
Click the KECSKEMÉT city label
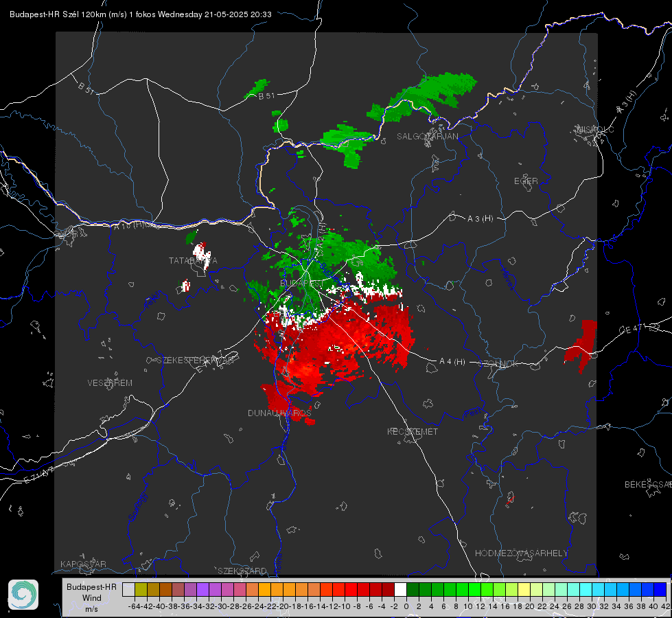(x=413, y=431)
